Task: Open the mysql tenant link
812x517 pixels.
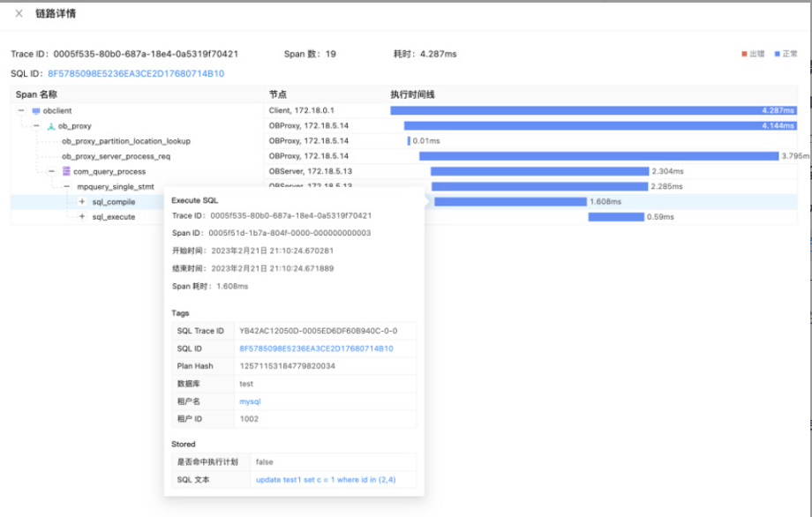Action: click(x=250, y=401)
